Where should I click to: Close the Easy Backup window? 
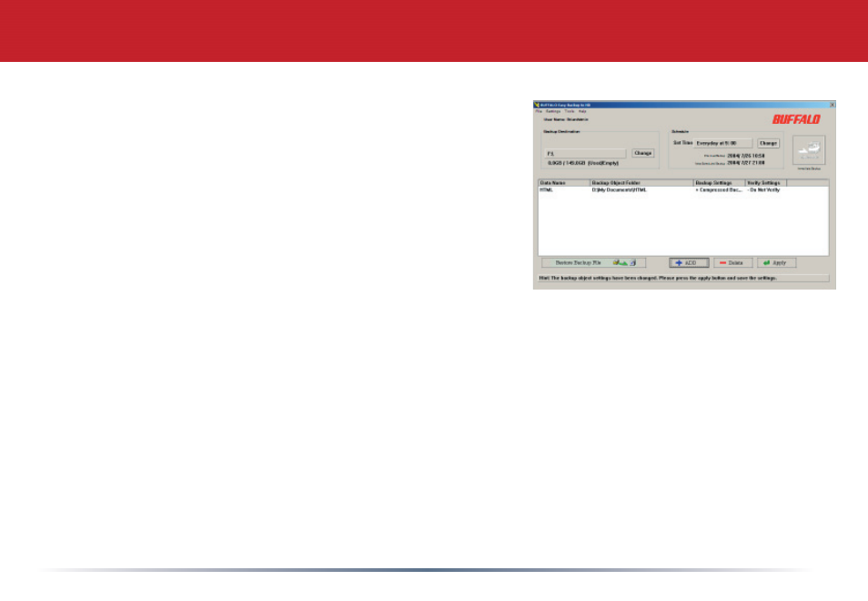pos(832,105)
